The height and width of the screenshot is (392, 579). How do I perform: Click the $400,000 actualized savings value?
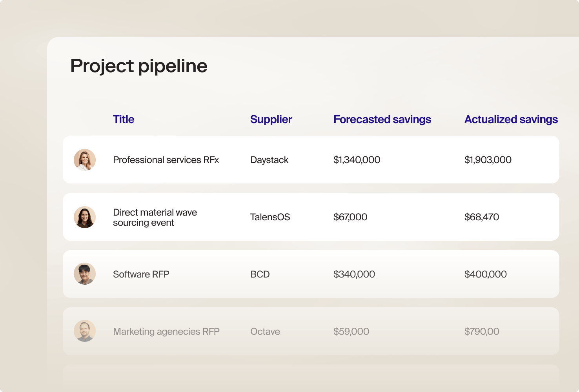point(486,274)
